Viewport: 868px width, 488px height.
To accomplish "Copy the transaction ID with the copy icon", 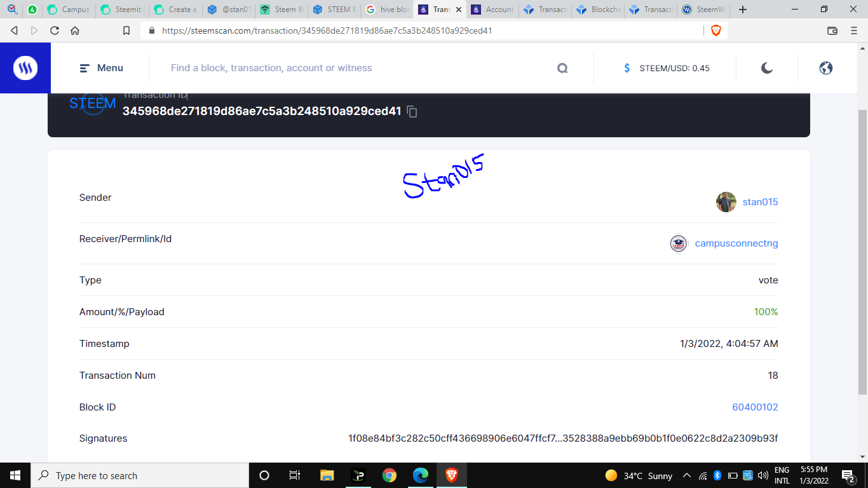I will pos(412,112).
